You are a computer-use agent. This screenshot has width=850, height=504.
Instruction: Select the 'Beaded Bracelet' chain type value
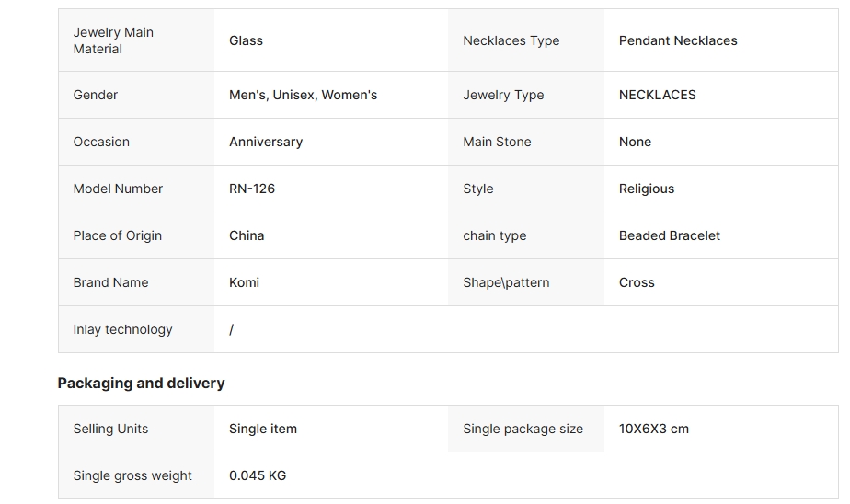tap(669, 235)
